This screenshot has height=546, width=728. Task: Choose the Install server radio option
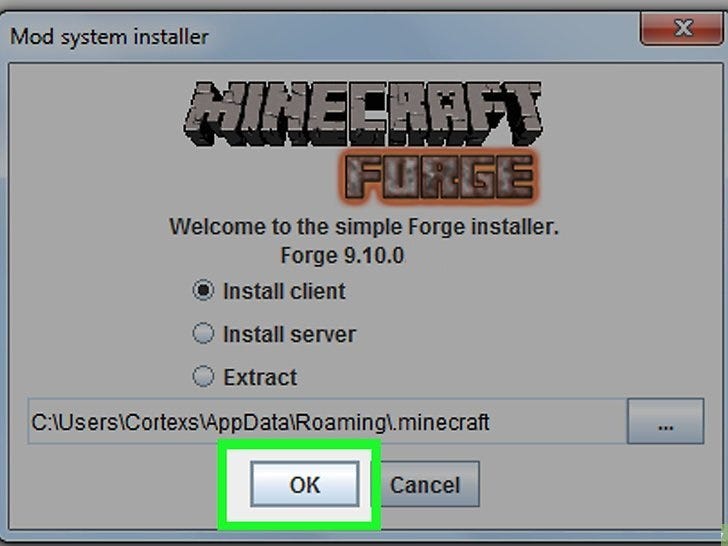pyautogui.click(x=203, y=333)
